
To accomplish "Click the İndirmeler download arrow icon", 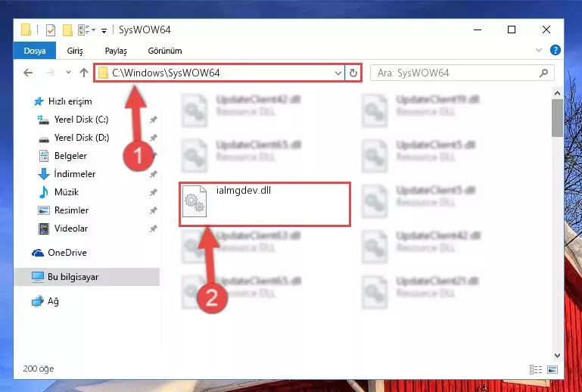I will (44, 174).
